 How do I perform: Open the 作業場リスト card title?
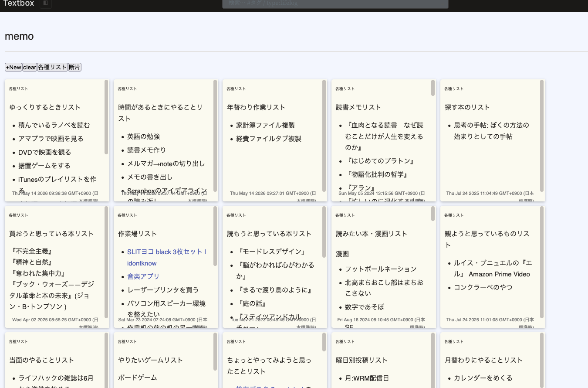(x=137, y=234)
